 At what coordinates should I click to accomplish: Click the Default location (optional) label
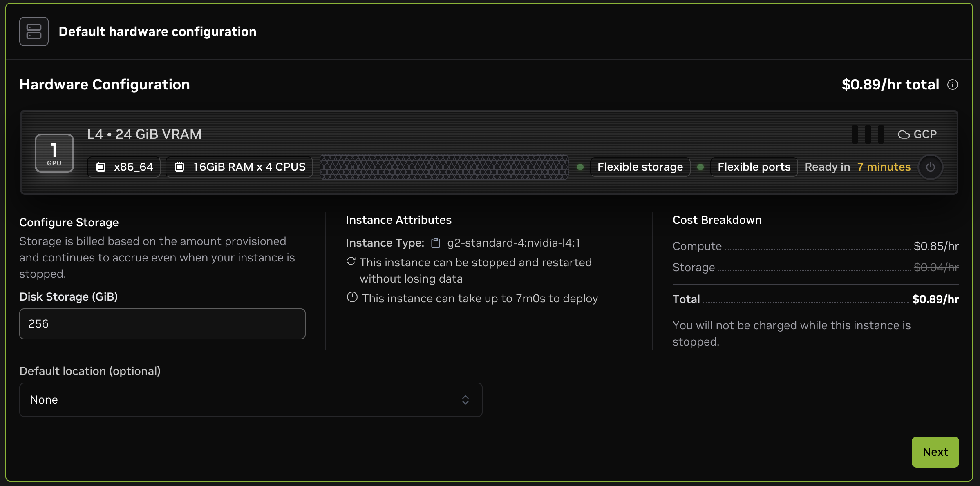pos(90,371)
